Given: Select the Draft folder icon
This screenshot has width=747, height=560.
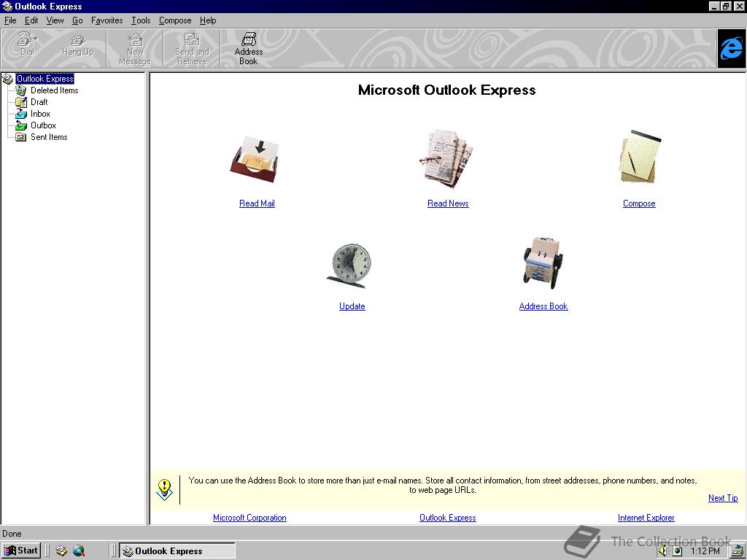Looking at the screenshot, I should 20,102.
